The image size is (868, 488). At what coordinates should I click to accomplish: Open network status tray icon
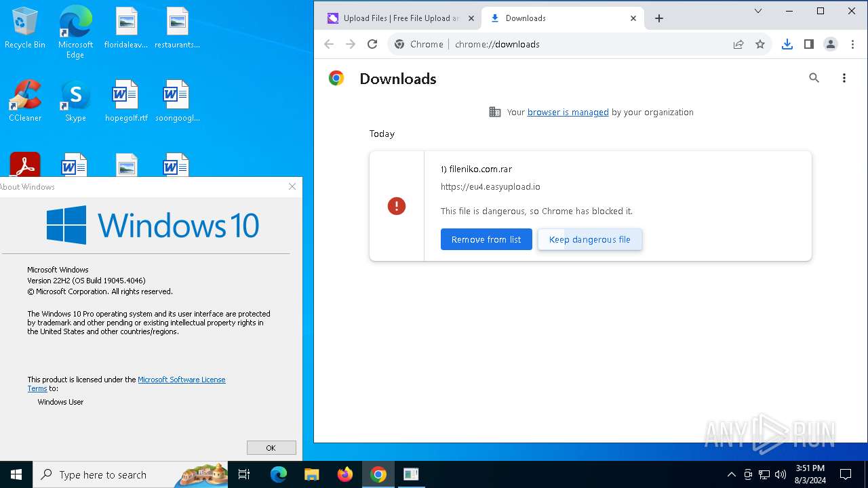[764, 474]
